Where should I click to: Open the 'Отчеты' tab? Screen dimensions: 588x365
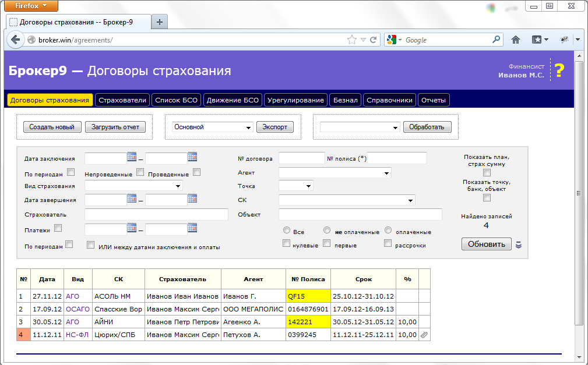pos(434,100)
